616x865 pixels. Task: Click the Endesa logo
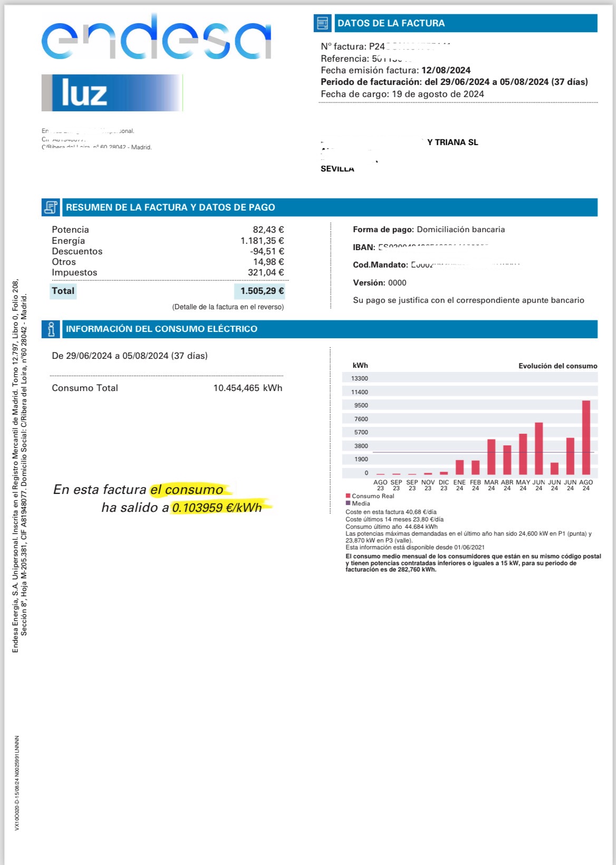coord(157,37)
